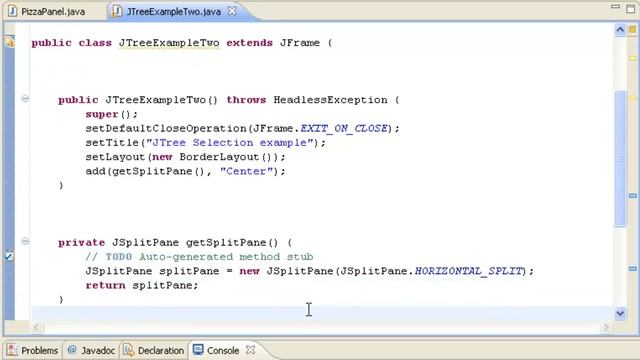
Task: Click the editor's vertical scroll up arrow
Action: [620, 30]
